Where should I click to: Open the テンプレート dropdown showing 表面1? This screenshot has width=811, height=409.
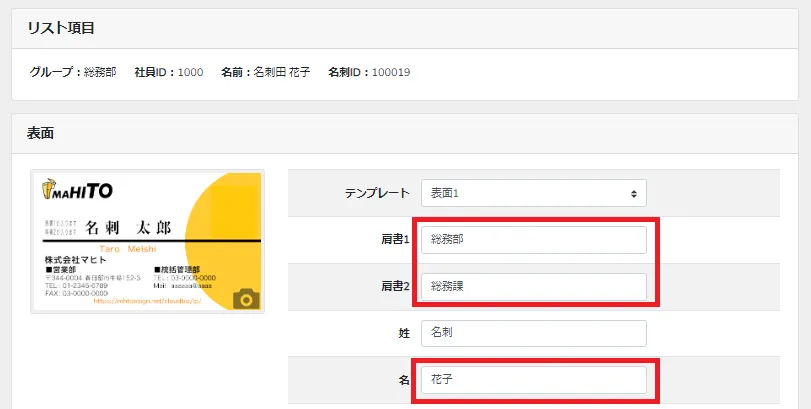tap(534, 193)
